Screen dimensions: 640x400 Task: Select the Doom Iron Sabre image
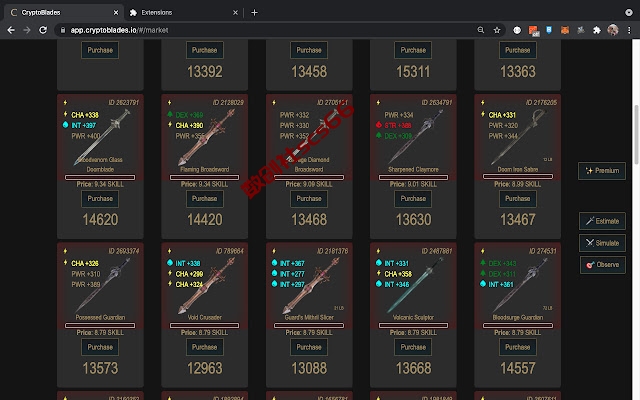coord(520,138)
